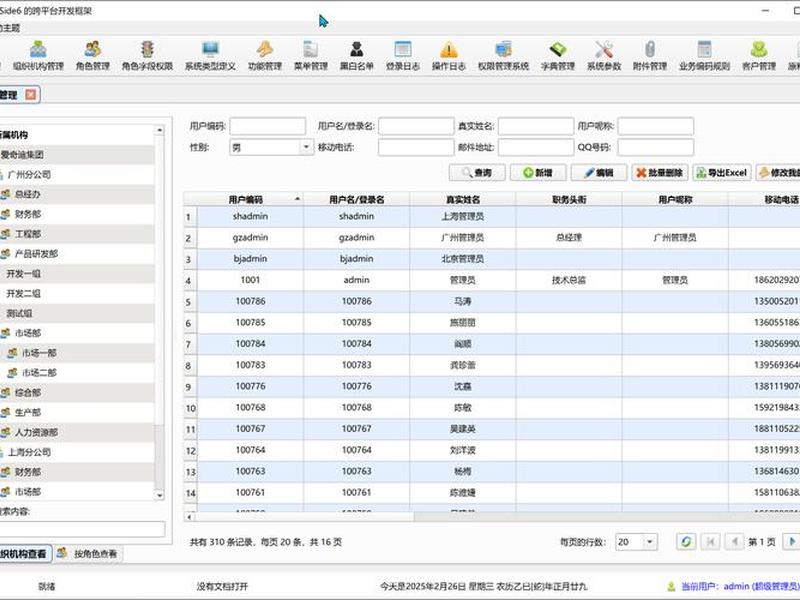This screenshot has height=600, width=800.
Task: Click in the 用户名/登录名 input field
Action: click(x=416, y=126)
